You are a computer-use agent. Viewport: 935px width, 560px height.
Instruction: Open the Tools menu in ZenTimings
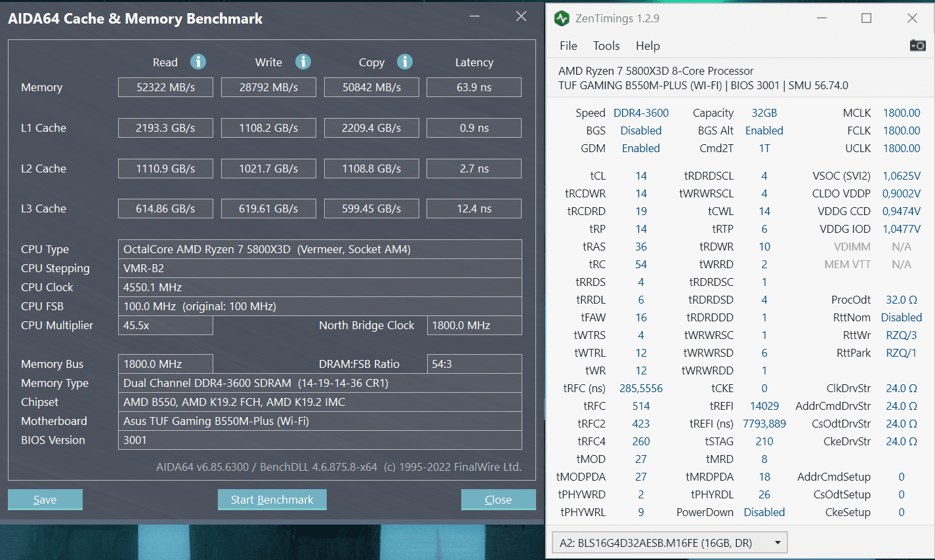click(606, 46)
